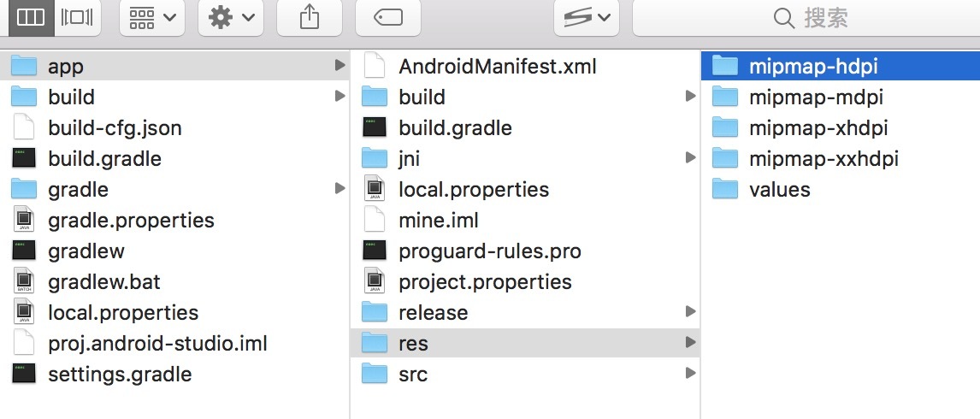The width and height of the screenshot is (980, 419).
Task: Expand the app folder arrow
Action: click(339, 66)
